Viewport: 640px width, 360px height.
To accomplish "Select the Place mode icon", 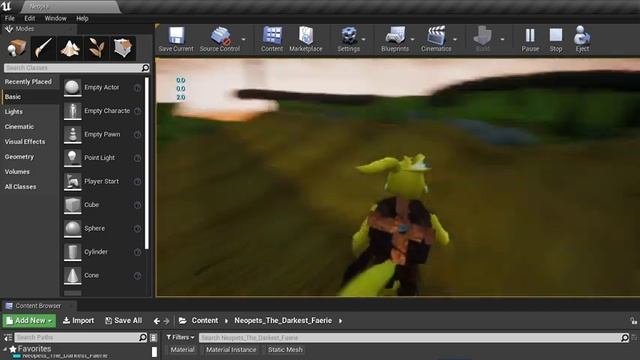I will (16, 48).
